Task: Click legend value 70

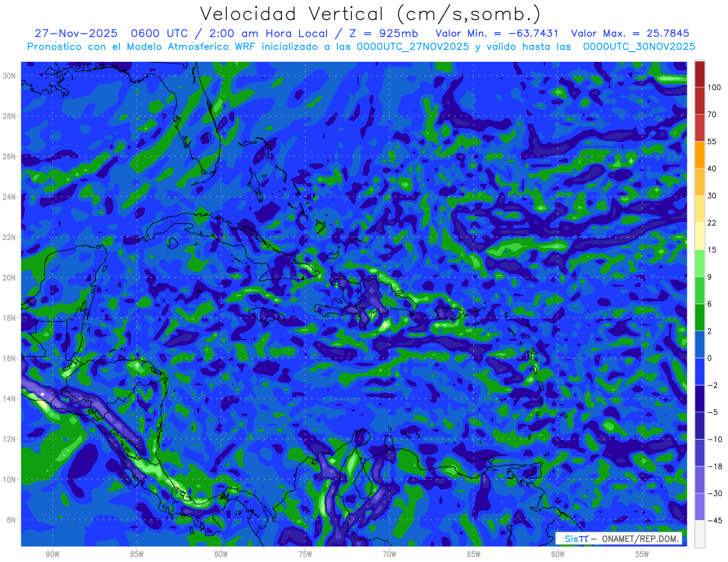Action: [x=712, y=115]
